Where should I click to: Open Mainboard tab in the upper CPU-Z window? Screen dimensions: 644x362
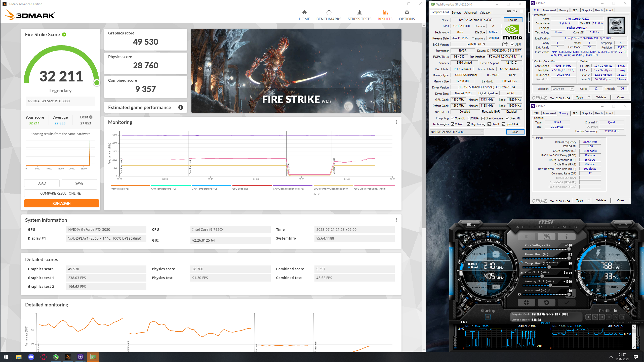[x=549, y=10]
